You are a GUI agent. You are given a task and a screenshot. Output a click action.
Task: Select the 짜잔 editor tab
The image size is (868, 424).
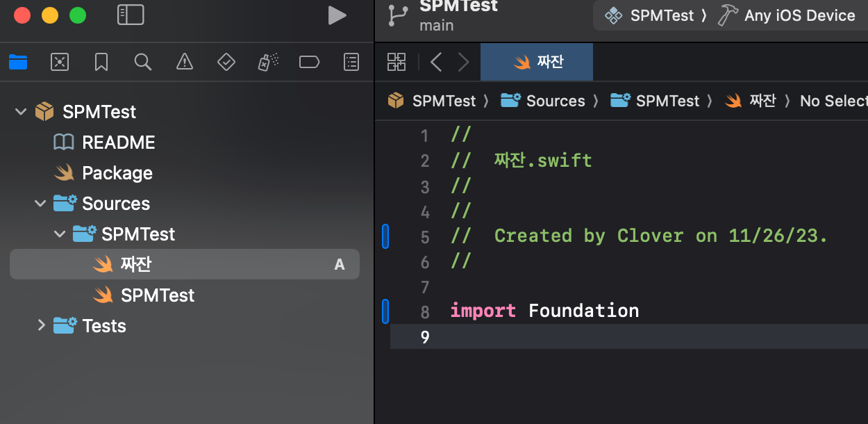click(537, 62)
